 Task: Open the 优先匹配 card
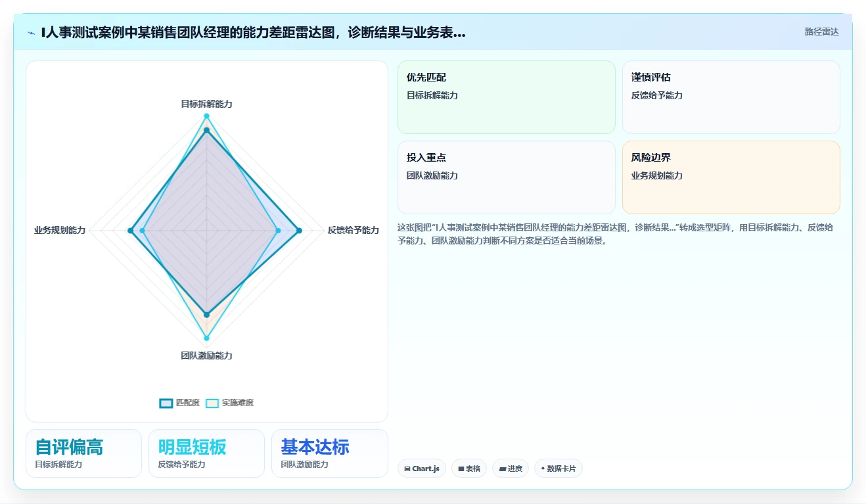pos(507,97)
